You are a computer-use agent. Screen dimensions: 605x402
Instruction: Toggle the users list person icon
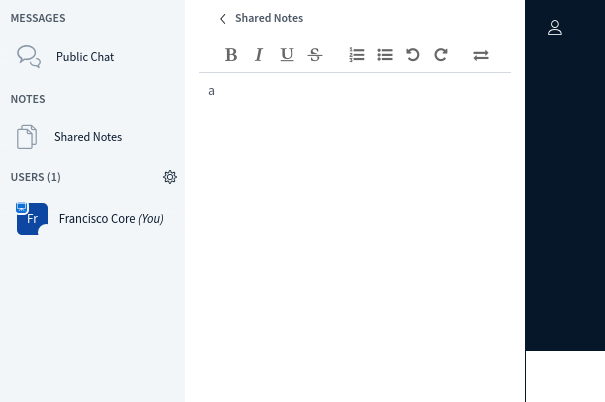tap(555, 28)
